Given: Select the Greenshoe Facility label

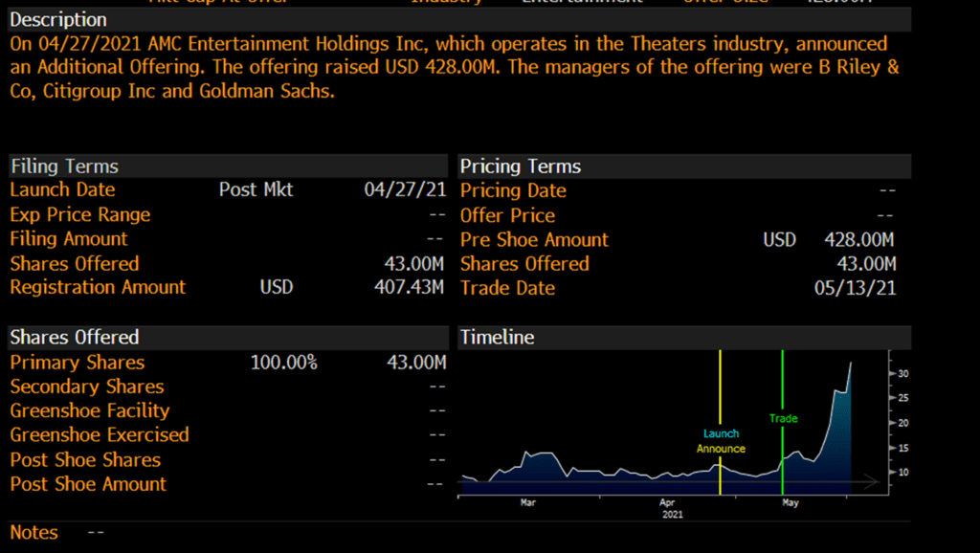Looking at the screenshot, I should click(89, 410).
